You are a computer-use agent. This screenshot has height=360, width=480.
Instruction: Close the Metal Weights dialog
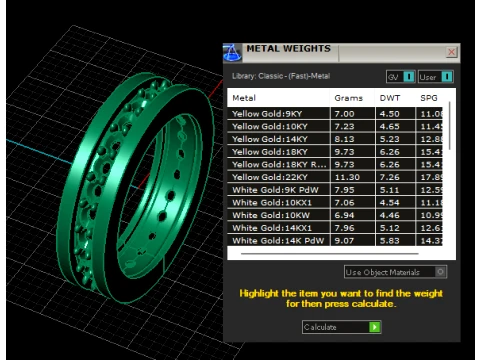[x=452, y=52]
